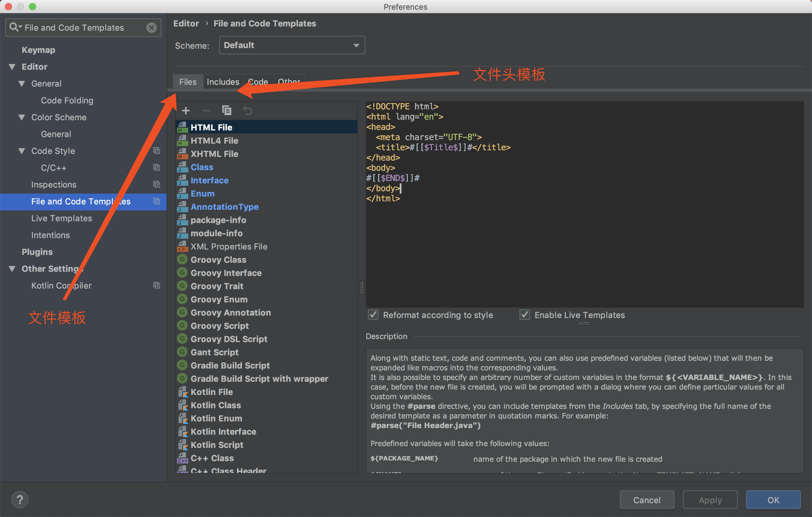812x517 pixels.
Task: Select the XML Properties File icon
Action: coord(183,246)
